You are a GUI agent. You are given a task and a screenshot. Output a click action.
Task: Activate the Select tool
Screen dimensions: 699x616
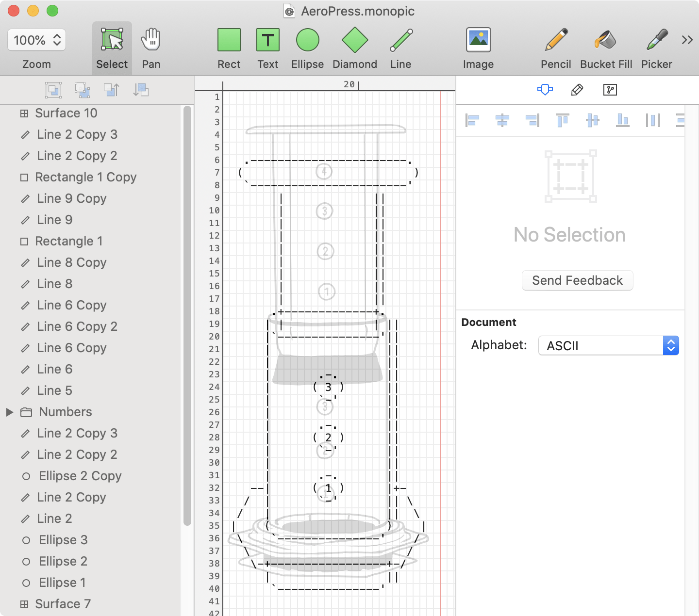click(112, 48)
